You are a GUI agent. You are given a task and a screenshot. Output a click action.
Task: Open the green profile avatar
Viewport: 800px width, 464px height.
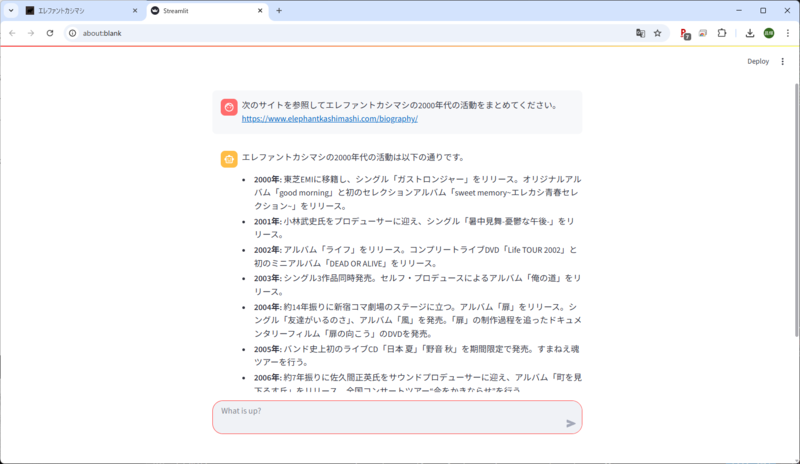[769, 33]
